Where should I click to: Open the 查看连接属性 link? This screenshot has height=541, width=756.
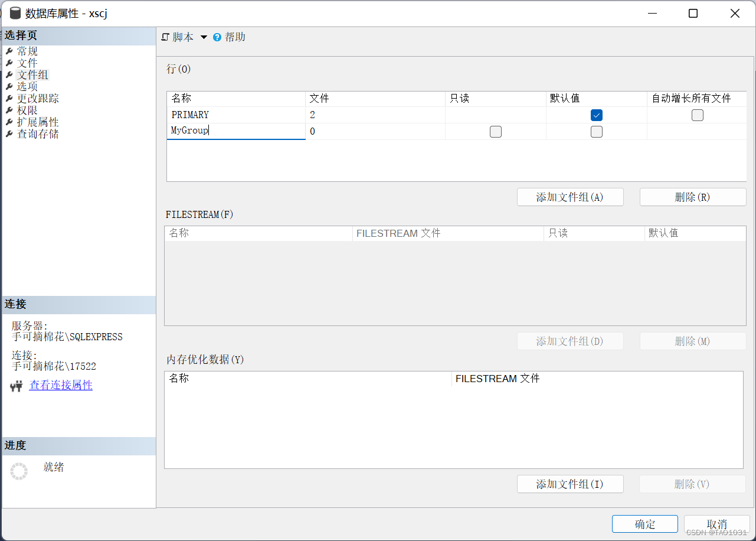tap(61, 386)
